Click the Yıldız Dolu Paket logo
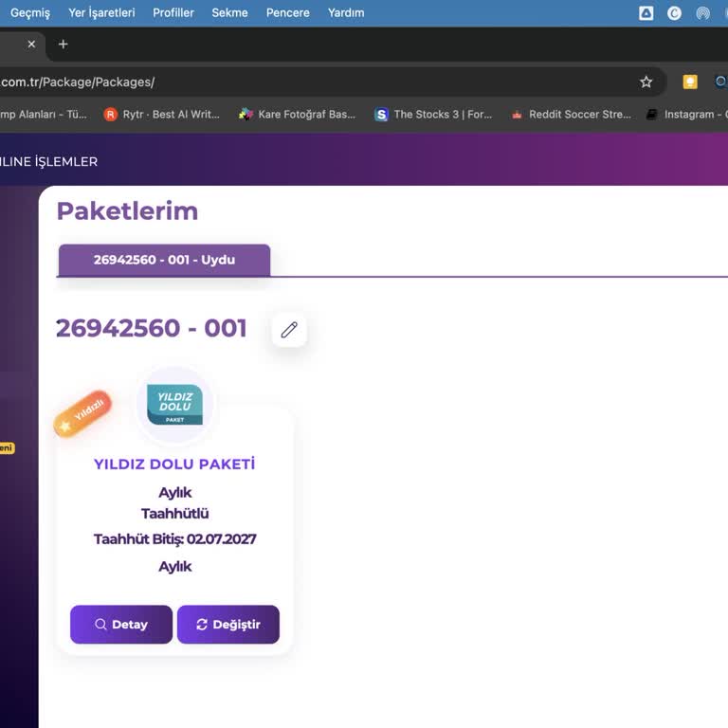This screenshot has width=728, height=728. pyautogui.click(x=174, y=405)
